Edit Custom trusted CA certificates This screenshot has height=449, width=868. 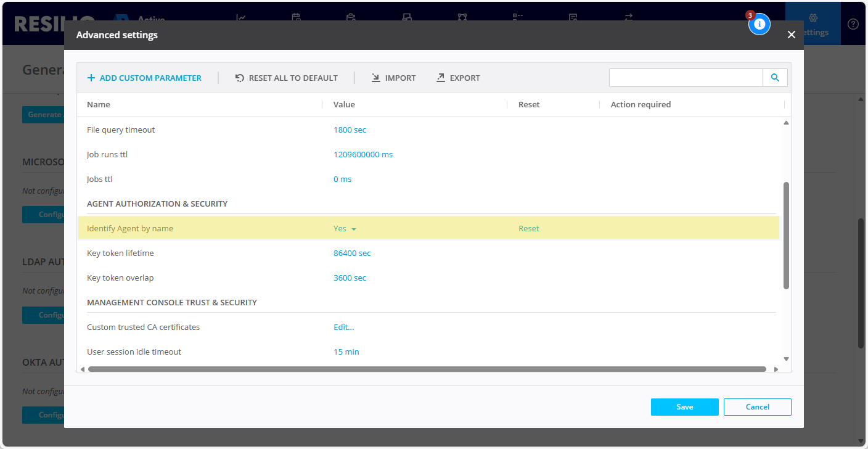click(343, 327)
